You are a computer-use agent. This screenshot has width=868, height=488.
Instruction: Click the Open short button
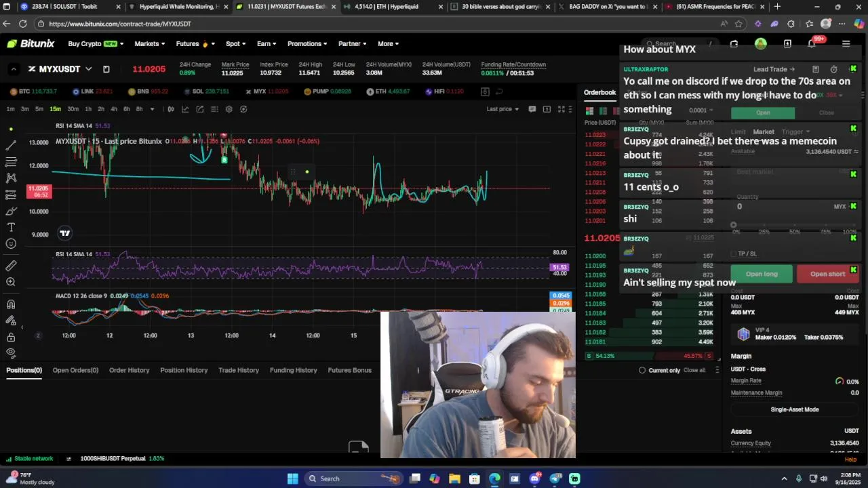pyautogui.click(x=827, y=274)
